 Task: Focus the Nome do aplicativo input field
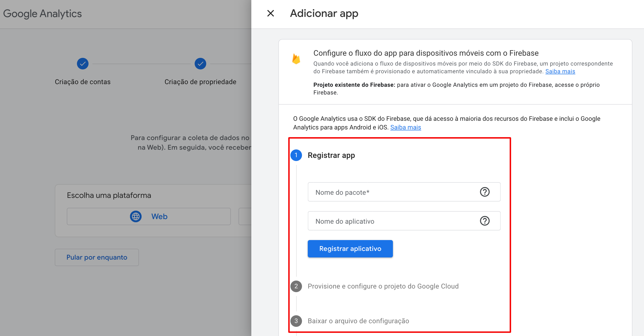click(x=392, y=221)
